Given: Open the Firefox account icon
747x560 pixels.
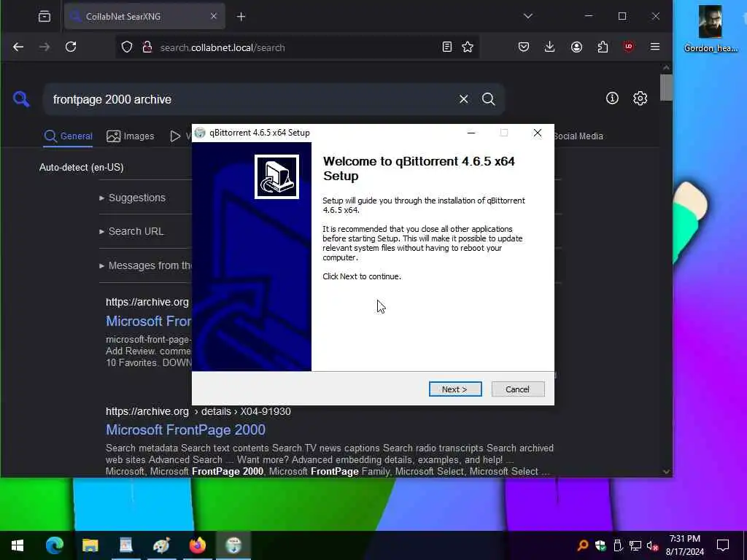Looking at the screenshot, I should 576,47.
